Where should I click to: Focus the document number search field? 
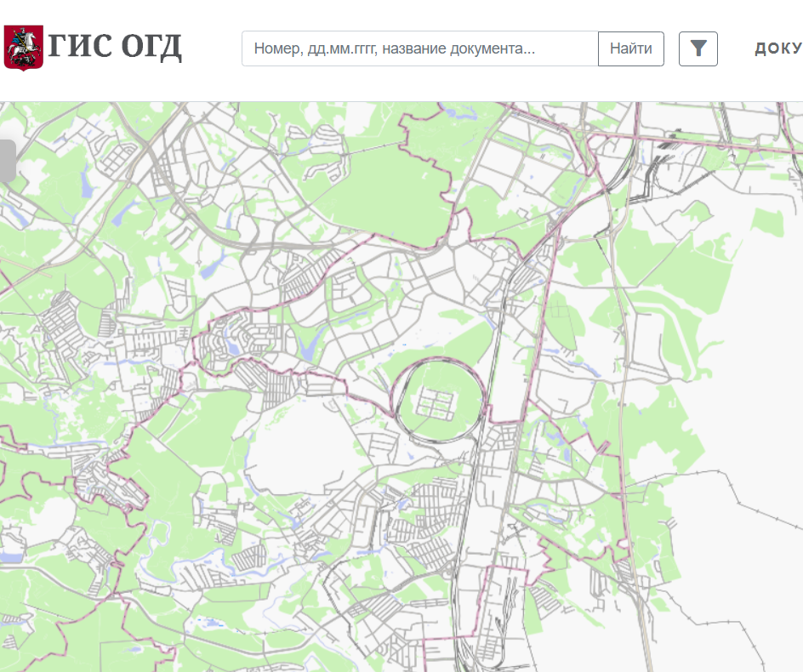coord(420,48)
